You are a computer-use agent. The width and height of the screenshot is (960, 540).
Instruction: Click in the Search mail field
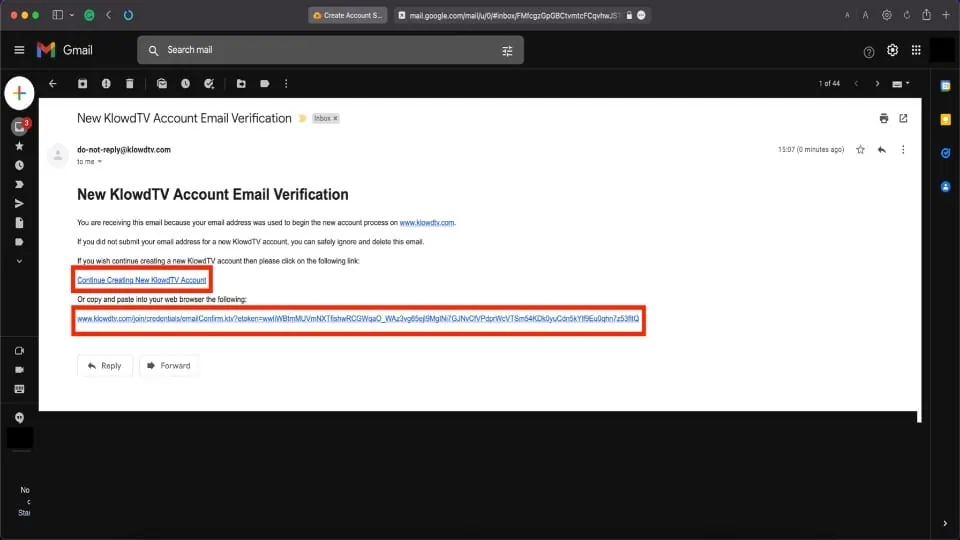pyautogui.click(x=331, y=50)
